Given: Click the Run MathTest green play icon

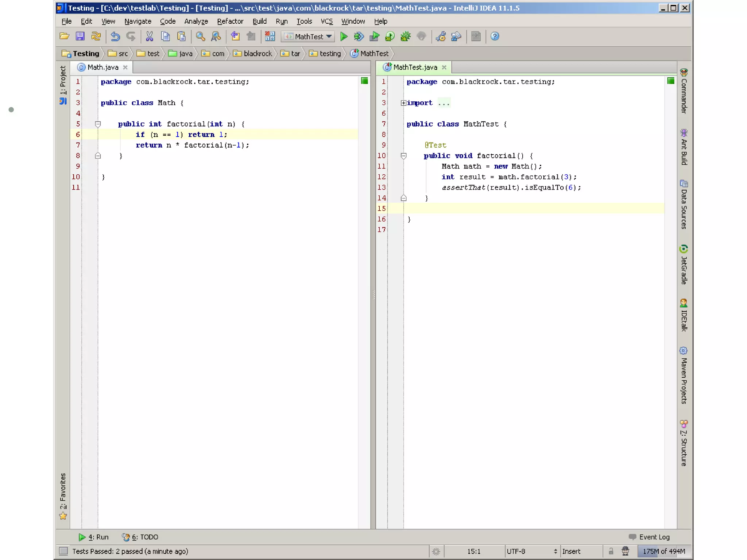Looking at the screenshot, I should click(344, 36).
